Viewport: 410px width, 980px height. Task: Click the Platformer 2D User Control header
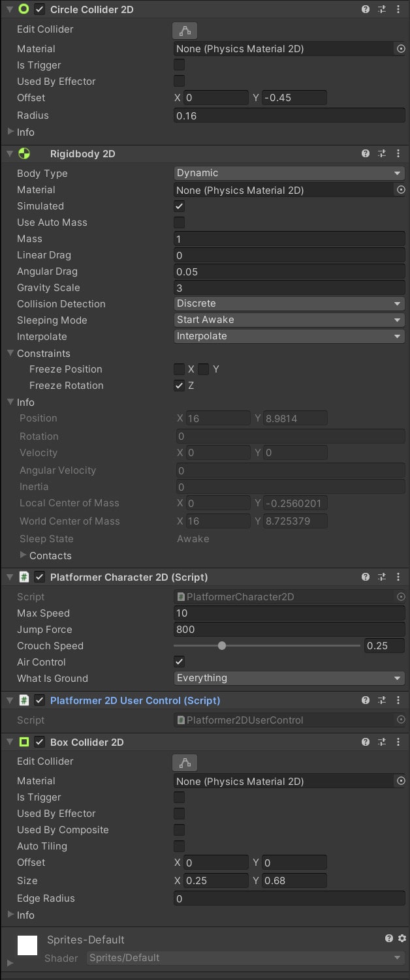pyautogui.click(x=205, y=700)
